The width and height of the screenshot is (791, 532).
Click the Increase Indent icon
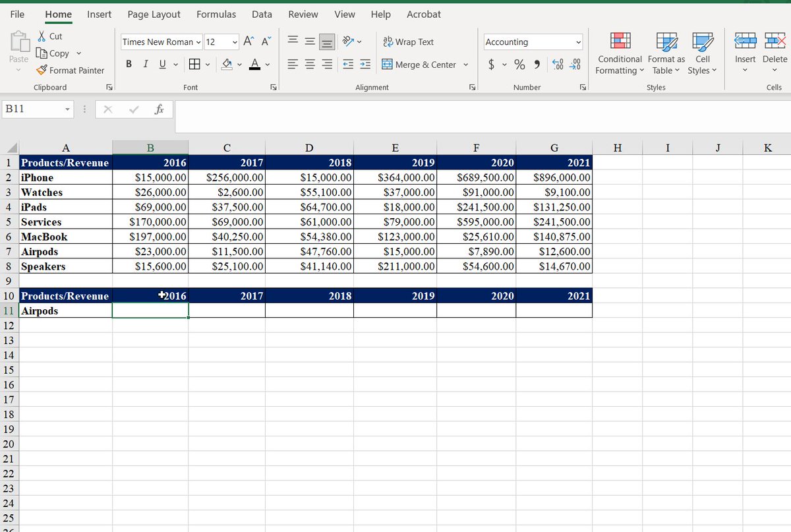click(x=365, y=65)
